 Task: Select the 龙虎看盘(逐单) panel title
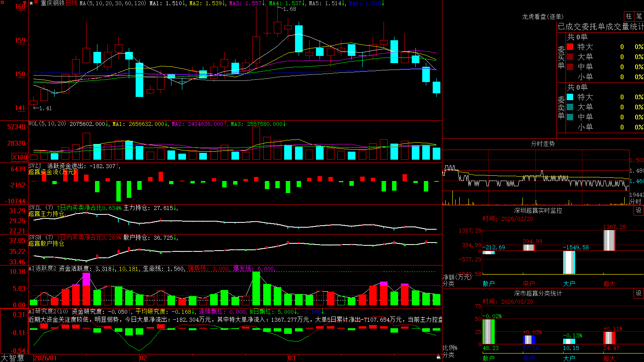pos(543,16)
